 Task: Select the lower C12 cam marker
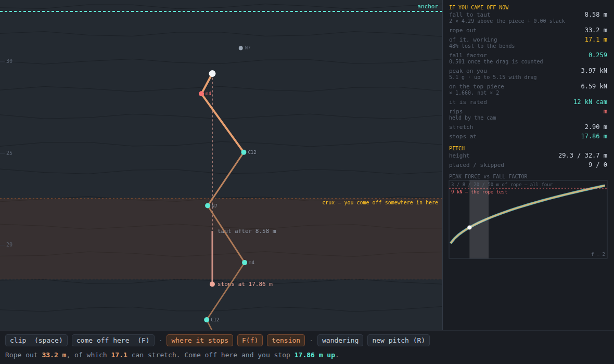[x=207, y=320]
